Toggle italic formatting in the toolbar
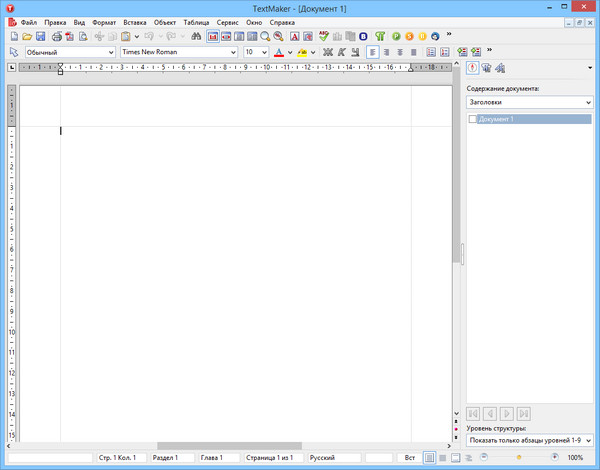The image size is (600, 470). point(341,52)
